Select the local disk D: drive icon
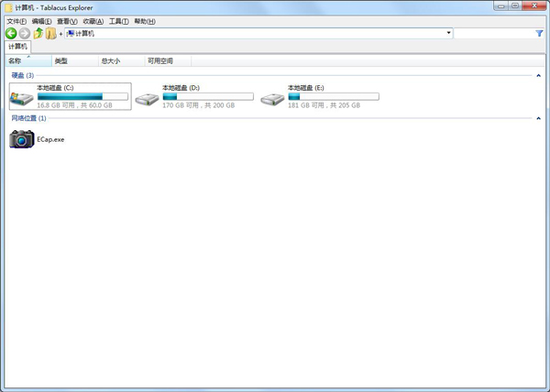This screenshot has height=392, width=550. tap(147, 97)
